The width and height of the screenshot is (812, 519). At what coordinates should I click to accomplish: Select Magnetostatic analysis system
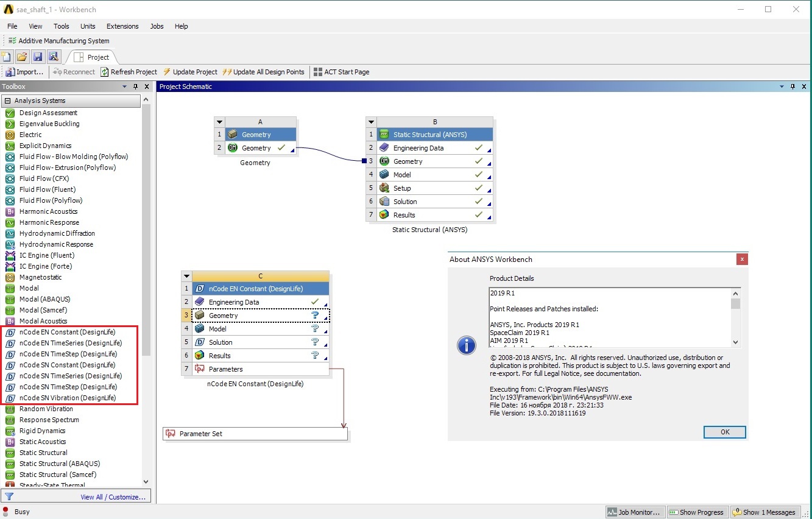tap(40, 277)
